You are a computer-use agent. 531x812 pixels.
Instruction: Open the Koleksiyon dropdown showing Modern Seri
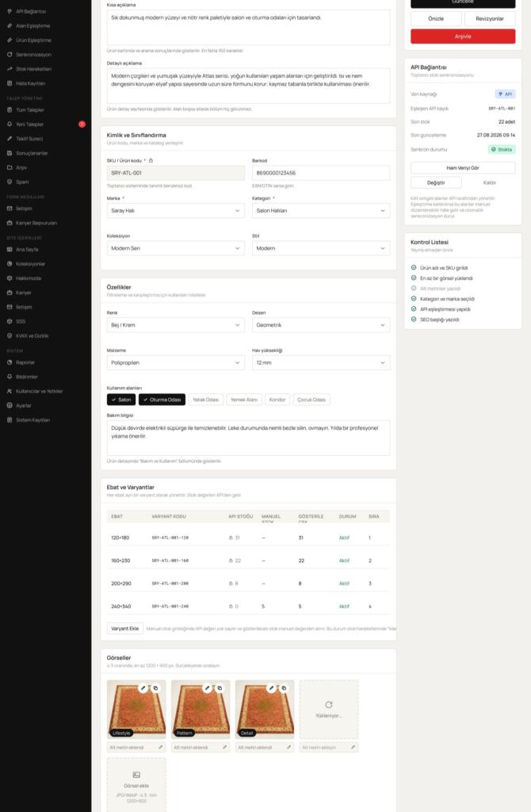click(175, 248)
